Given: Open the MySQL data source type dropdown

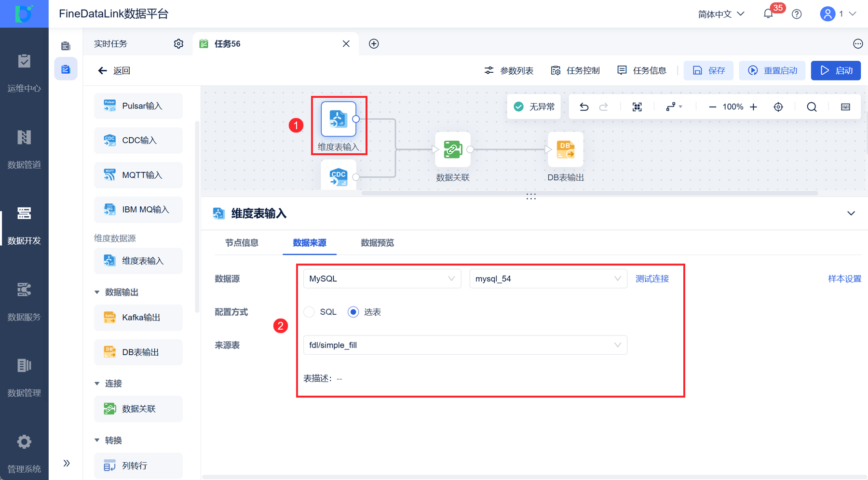Looking at the screenshot, I should [382, 279].
